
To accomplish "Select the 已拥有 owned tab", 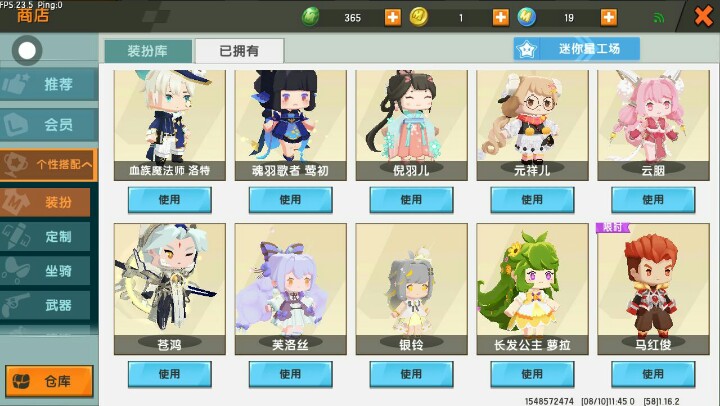I will tap(239, 51).
